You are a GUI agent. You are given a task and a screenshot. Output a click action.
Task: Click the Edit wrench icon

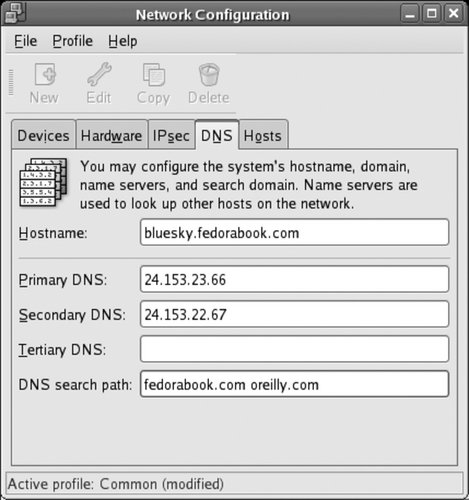[x=99, y=74]
